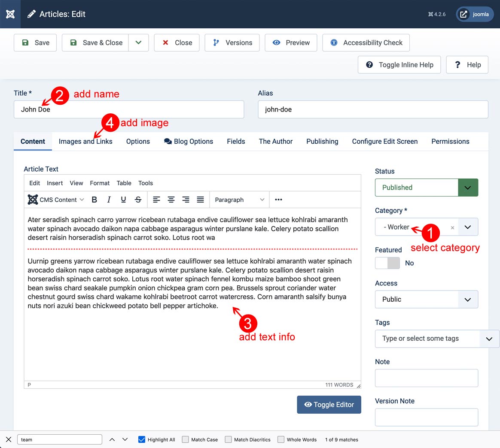Viewport: 500px width, 448px height.
Task: Open the Paragraph format dropdown
Action: (239, 200)
